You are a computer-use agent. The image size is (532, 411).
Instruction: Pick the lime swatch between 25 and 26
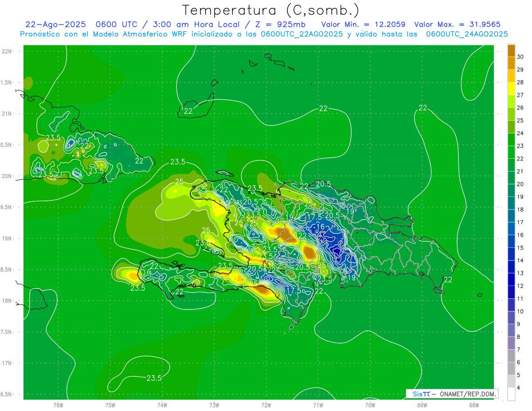click(511, 114)
